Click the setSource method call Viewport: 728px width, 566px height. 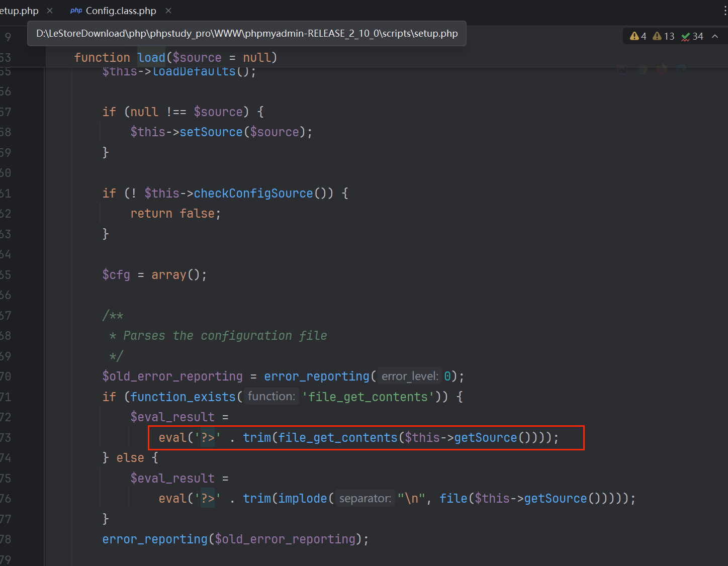(x=211, y=132)
